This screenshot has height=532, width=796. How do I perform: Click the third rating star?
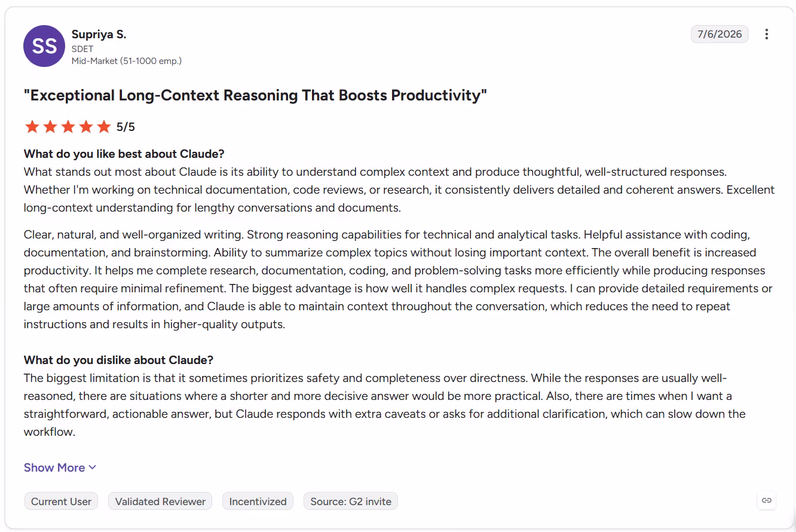coord(68,127)
